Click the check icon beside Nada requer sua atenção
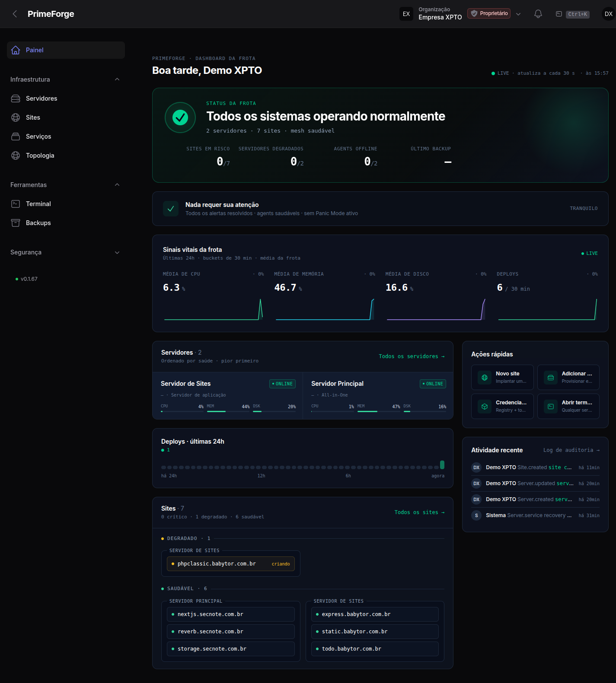 (x=171, y=209)
